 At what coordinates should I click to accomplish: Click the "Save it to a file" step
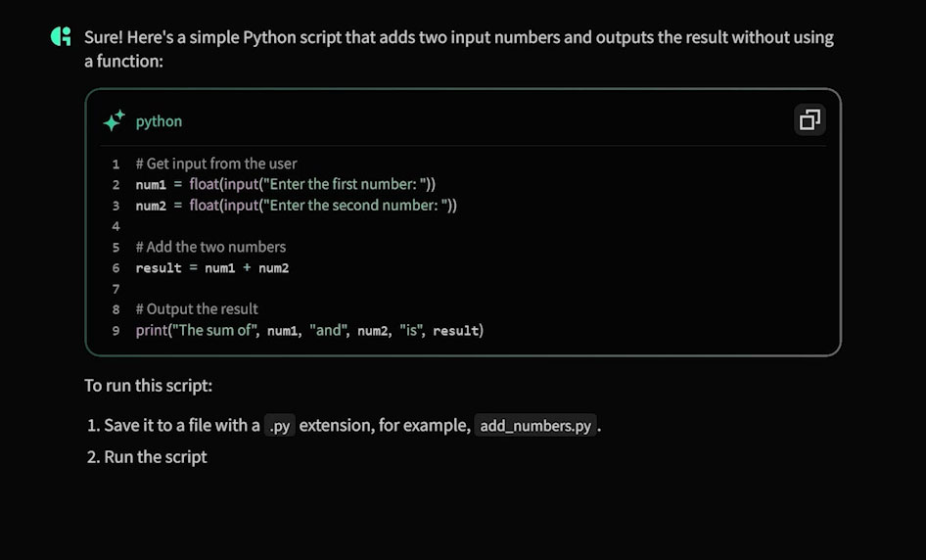point(182,426)
